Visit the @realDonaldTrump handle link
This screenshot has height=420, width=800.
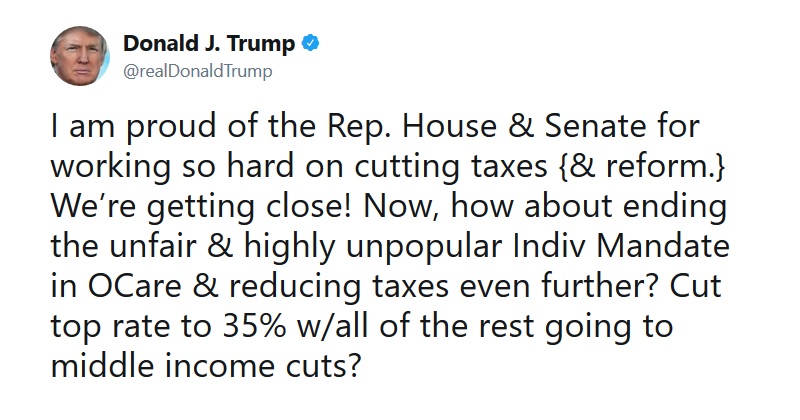point(197,71)
